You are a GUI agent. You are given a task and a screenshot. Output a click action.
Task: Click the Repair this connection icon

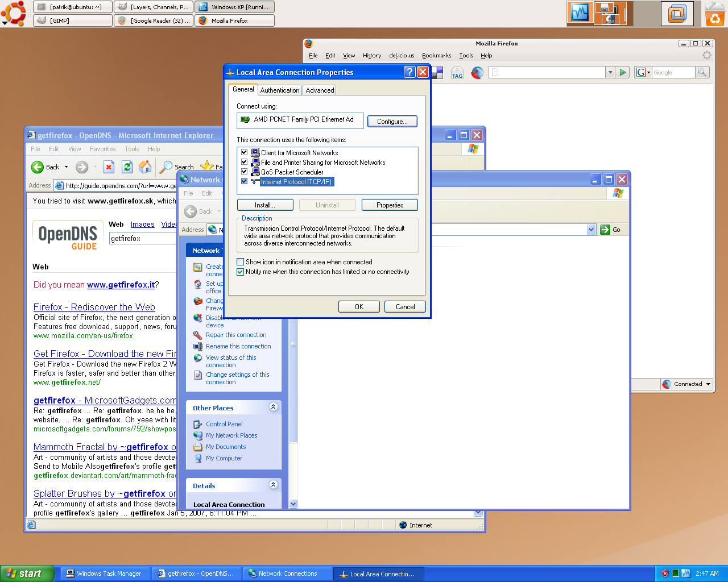tap(197, 335)
